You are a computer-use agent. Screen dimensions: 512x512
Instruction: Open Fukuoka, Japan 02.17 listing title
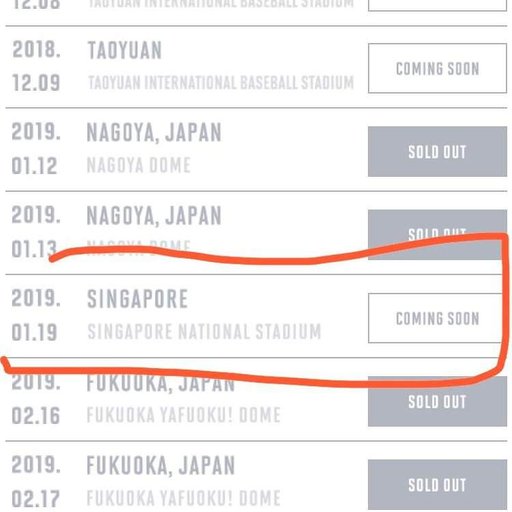(161, 465)
